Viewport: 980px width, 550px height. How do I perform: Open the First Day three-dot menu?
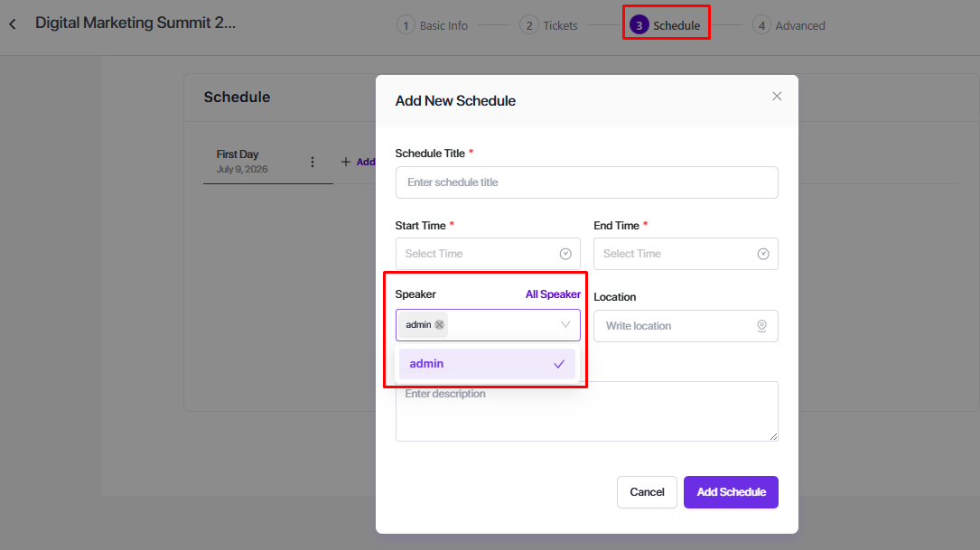tap(313, 162)
